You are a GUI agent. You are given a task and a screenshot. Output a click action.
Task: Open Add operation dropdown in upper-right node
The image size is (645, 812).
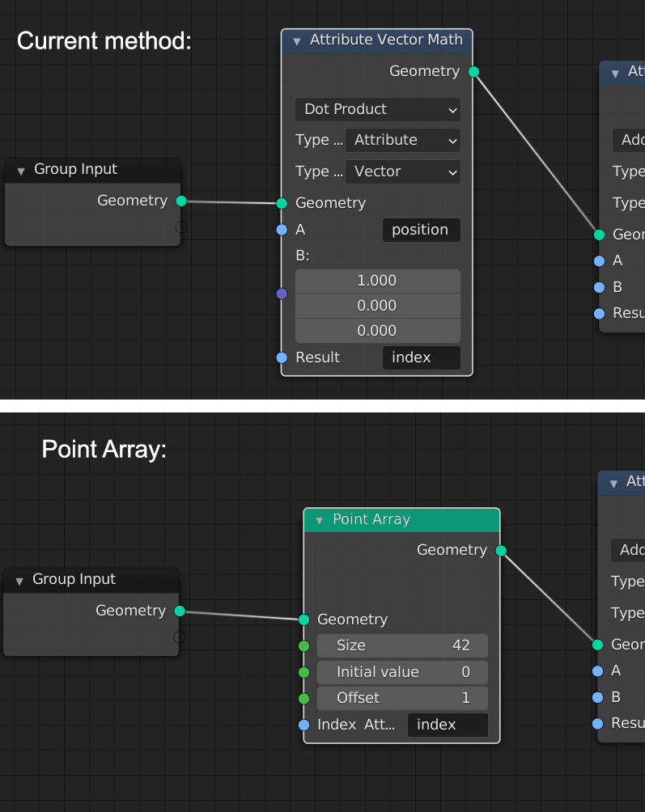[x=629, y=141]
